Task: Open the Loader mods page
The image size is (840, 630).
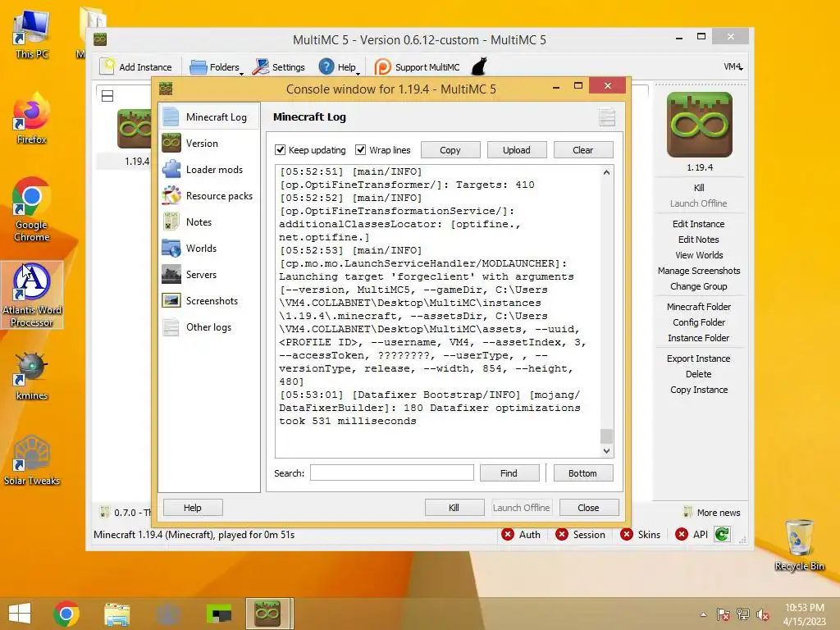Action: coord(209,169)
